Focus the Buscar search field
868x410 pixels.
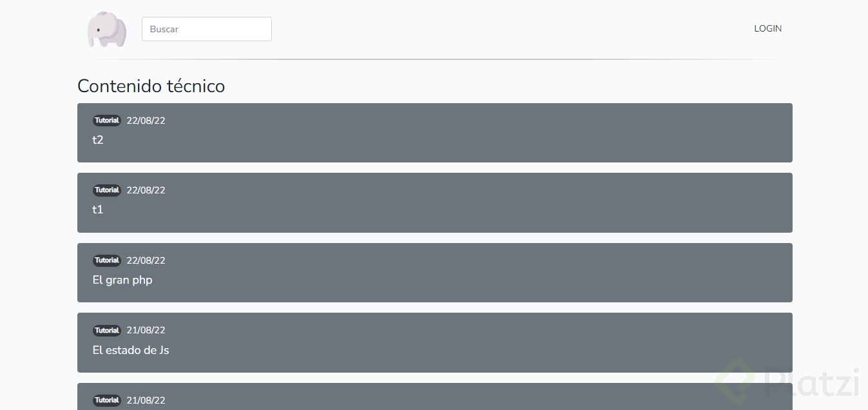tap(207, 29)
